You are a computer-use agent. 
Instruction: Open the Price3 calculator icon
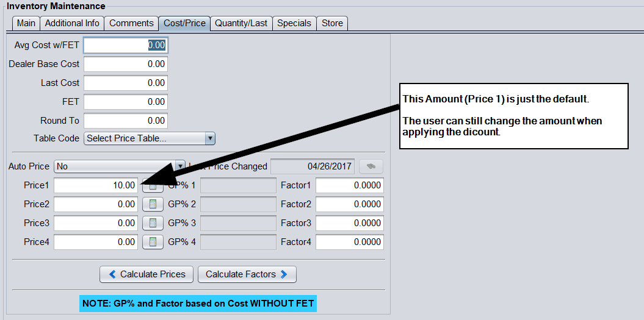[153, 223]
